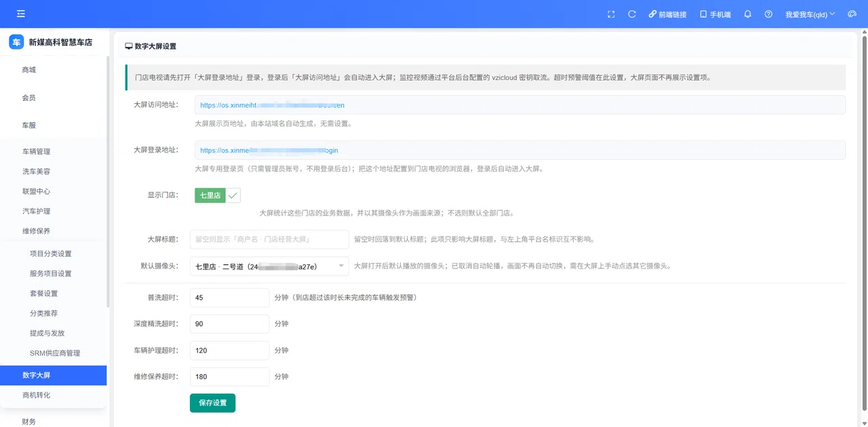Viewport: 868px width, 427px height.
Task: Open SRM供应商管理 submenu item
Action: tap(54, 353)
